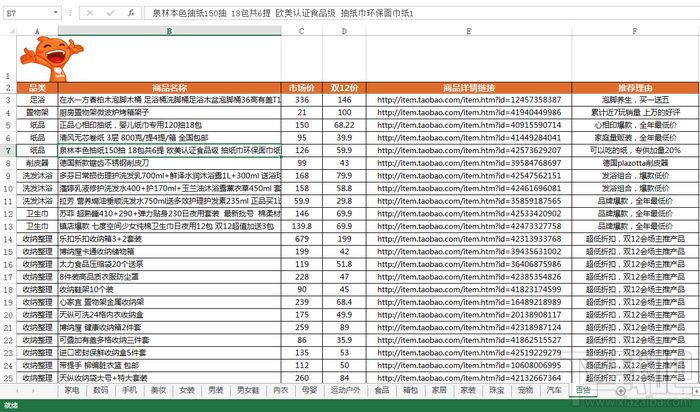The width and height of the screenshot is (700, 412).
Task: Go to the 家居 sheet tab
Action: click(x=439, y=390)
